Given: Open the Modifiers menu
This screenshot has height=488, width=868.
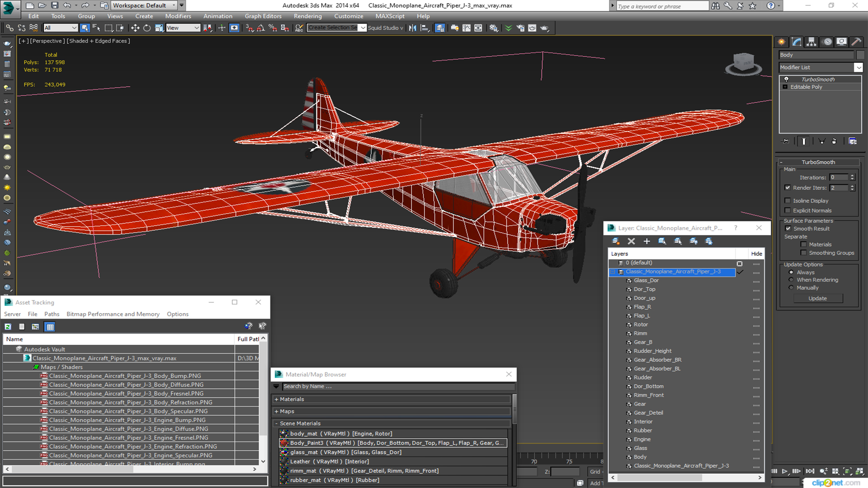Looking at the screenshot, I should (x=178, y=16).
